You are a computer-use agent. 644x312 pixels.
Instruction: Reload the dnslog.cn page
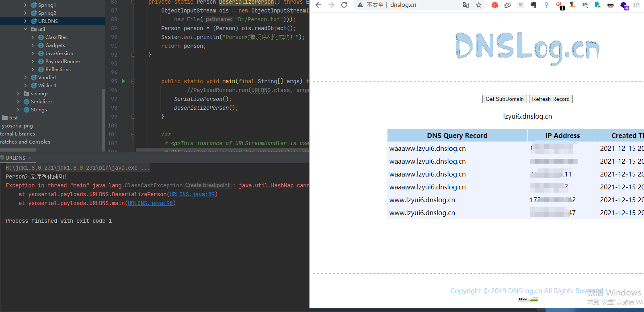coord(344,5)
